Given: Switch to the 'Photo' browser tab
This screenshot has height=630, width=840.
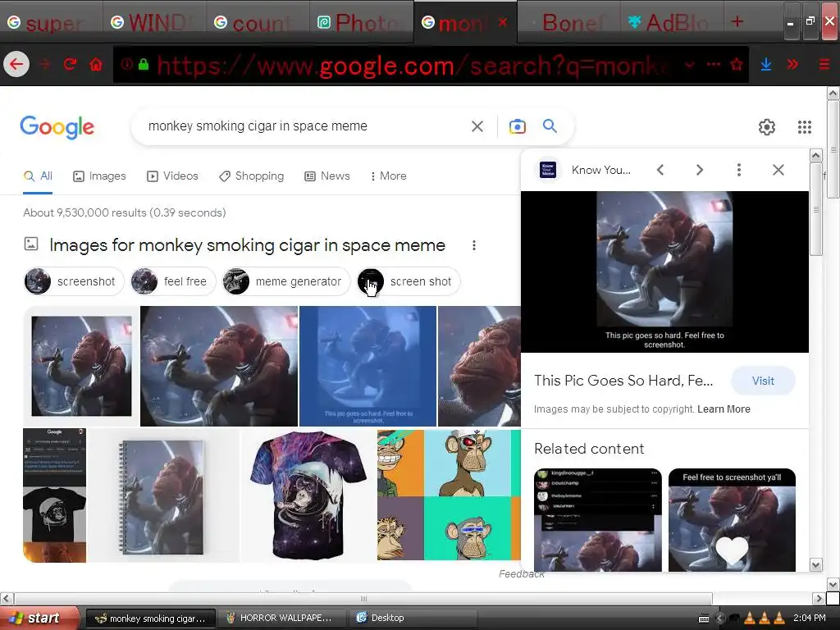Looking at the screenshot, I should point(361,22).
